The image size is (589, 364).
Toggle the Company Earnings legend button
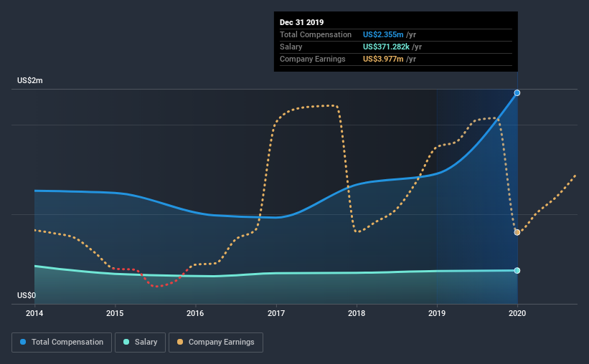pyautogui.click(x=216, y=343)
